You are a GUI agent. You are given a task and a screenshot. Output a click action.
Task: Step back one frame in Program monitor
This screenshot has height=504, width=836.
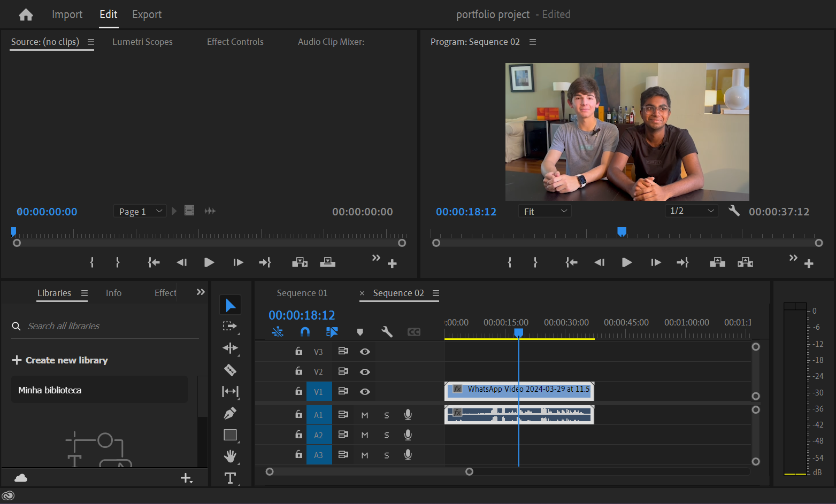[599, 262]
